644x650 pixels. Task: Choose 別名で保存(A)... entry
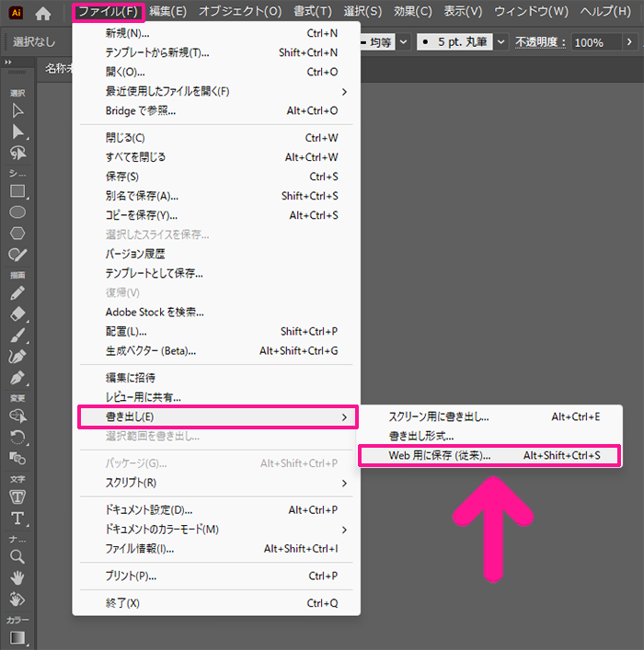pos(216,196)
